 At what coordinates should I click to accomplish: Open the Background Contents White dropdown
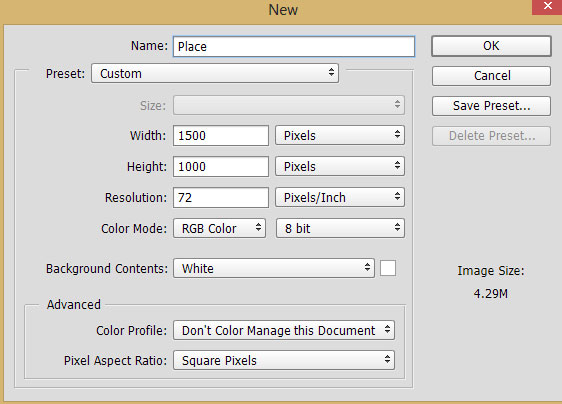pos(274,268)
